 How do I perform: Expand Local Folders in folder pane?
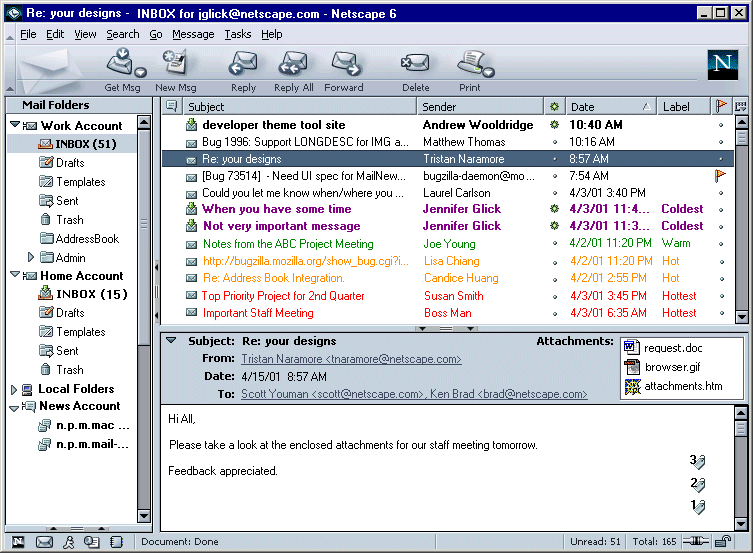14,389
